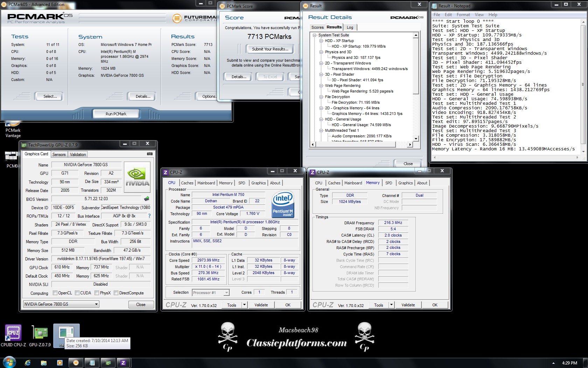Open File menu in Notepad
This screenshot has height=368, width=588.
pos(437,15)
